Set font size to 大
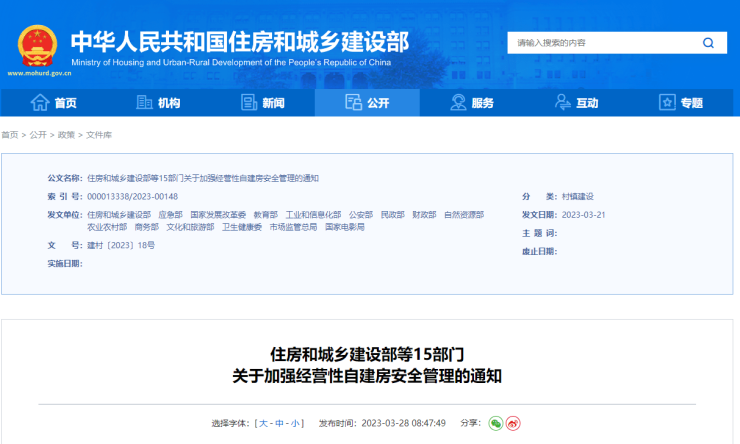Image resolution: width=740 pixels, height=444 pixels. [262, 423]
